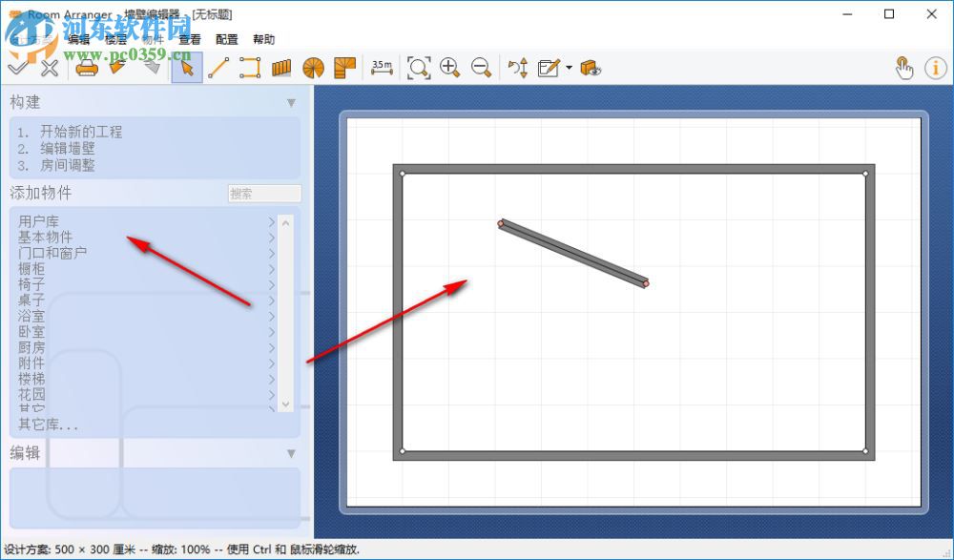Pick the L-shaped staircase tool
This screenshot has width=954, height=560.
point(345,68)
